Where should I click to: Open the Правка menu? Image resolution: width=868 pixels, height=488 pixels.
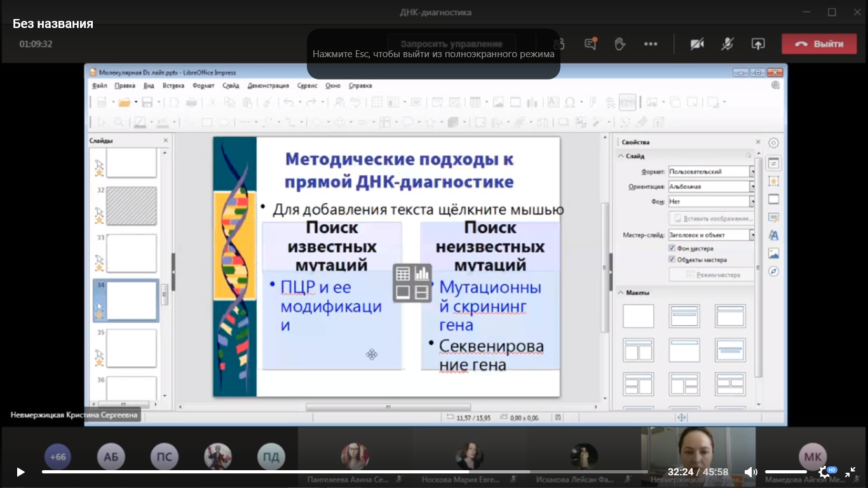point(125,85)
